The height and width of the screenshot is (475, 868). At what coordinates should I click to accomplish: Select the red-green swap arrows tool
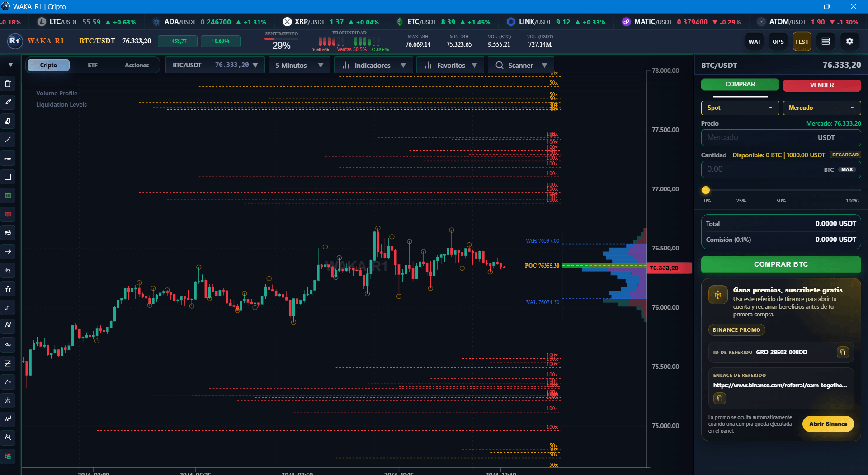coord(8,456)
